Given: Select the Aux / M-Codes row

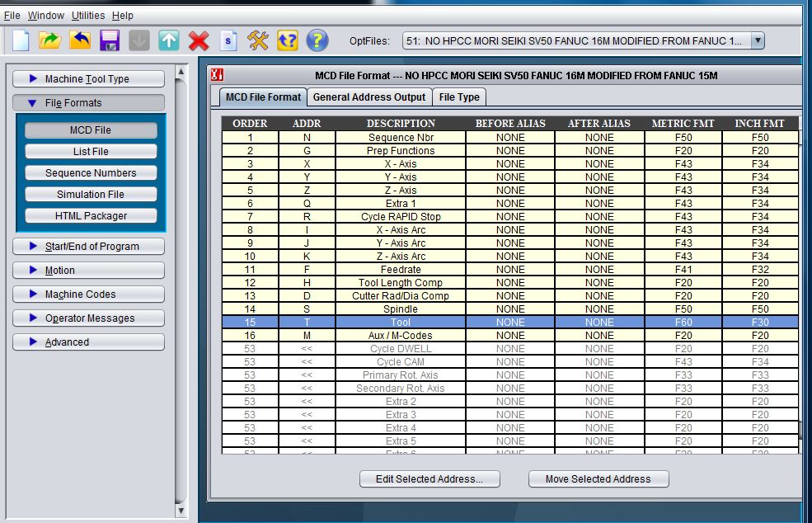Looking at the screenshot, I should [x=510, y=336].
